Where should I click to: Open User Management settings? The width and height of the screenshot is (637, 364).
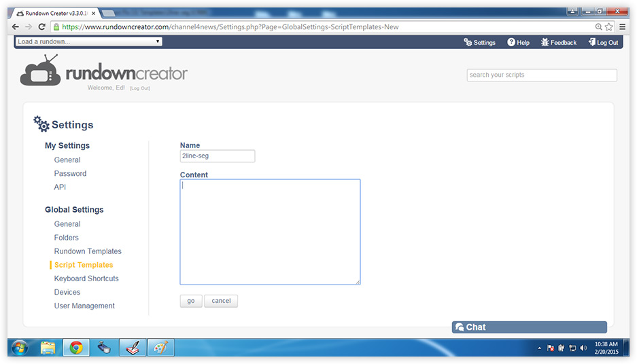point(84,306)
